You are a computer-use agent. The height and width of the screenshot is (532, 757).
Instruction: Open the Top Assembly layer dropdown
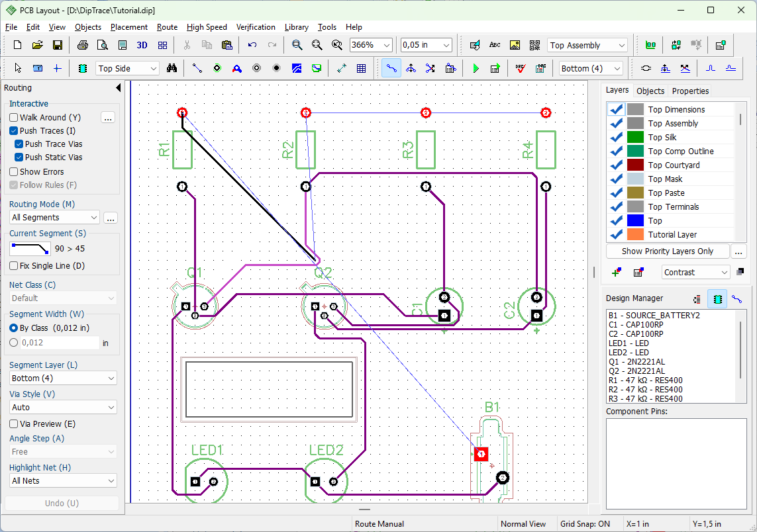click(622, 46)
